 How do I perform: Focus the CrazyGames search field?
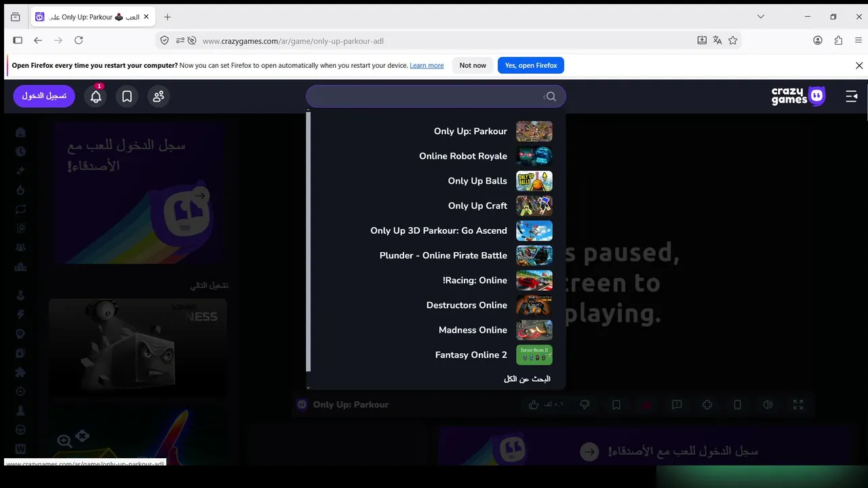point(435,96)
